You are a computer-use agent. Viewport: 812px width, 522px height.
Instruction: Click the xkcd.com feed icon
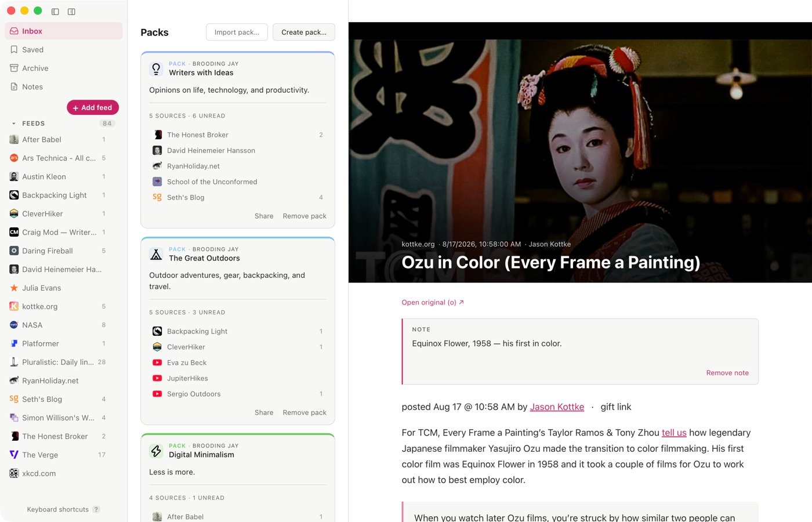(x=14, y=473)
